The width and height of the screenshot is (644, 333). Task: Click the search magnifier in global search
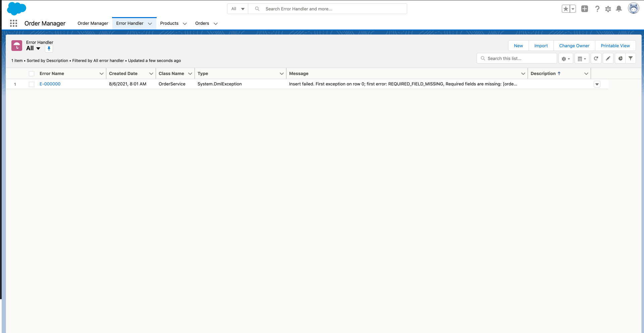click(257, 9)
